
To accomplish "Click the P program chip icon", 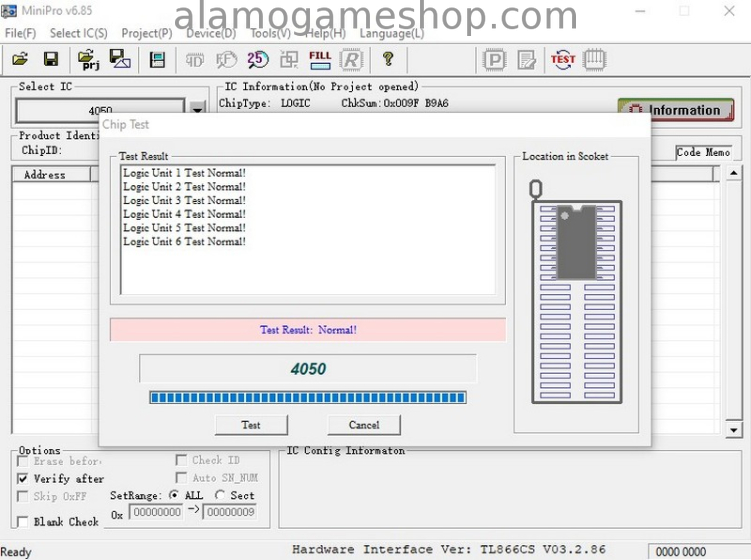I will tap(494, 60).
